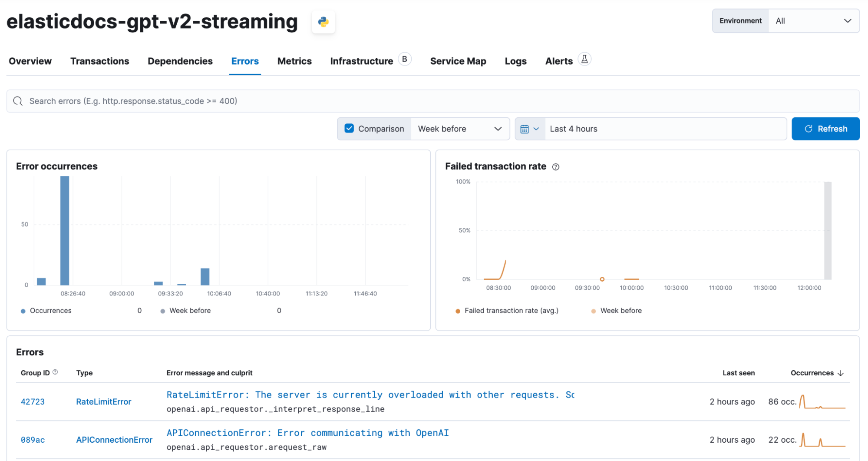868x461 pixels.
Task: Open the Failed transaction rate help icon
Action: [x=556, y=166]
